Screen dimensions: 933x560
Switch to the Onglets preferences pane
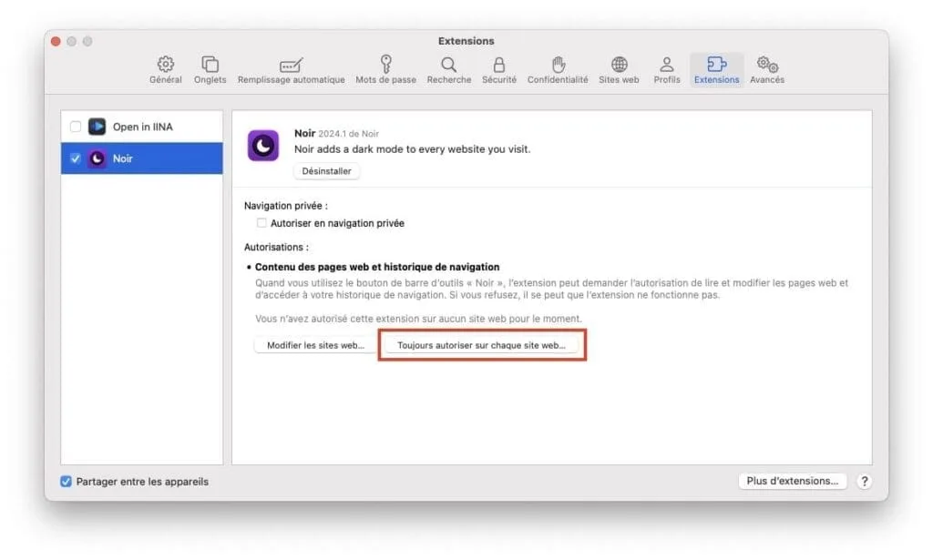point(210,69)
